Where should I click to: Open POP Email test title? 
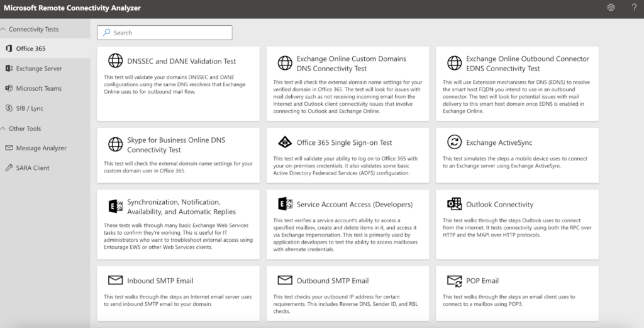[482, 281]
